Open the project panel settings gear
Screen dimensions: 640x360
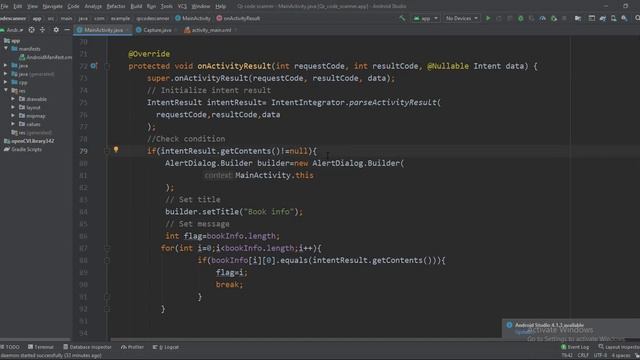coord(56,30)
